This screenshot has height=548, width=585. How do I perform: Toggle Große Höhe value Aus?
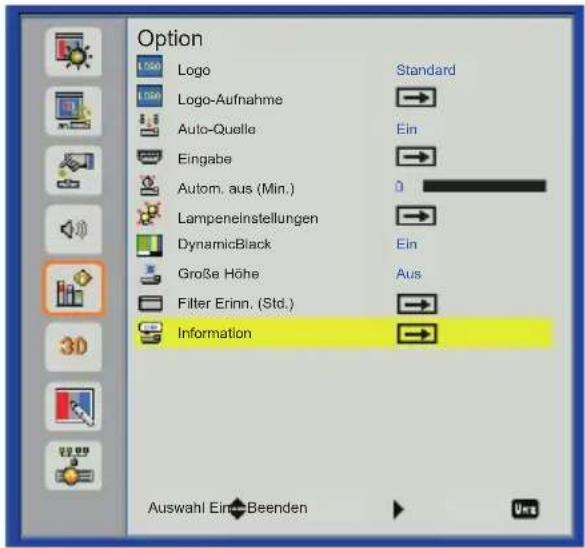[409, 274]
